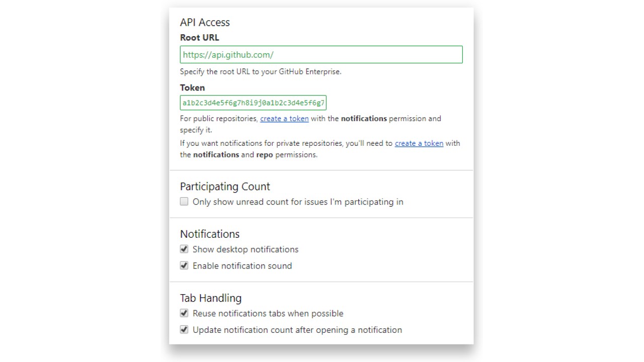
Task: Click the API Access section heading
Action: (205, 22)
